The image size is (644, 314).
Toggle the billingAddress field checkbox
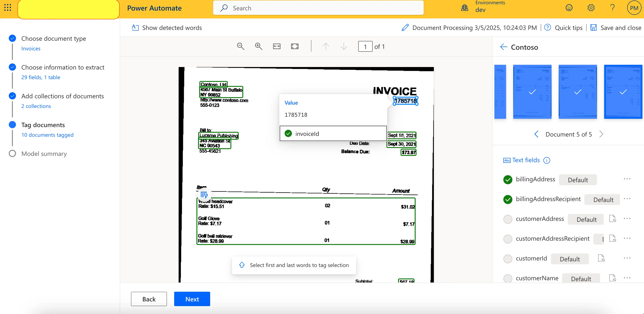(x=508, y=179)
